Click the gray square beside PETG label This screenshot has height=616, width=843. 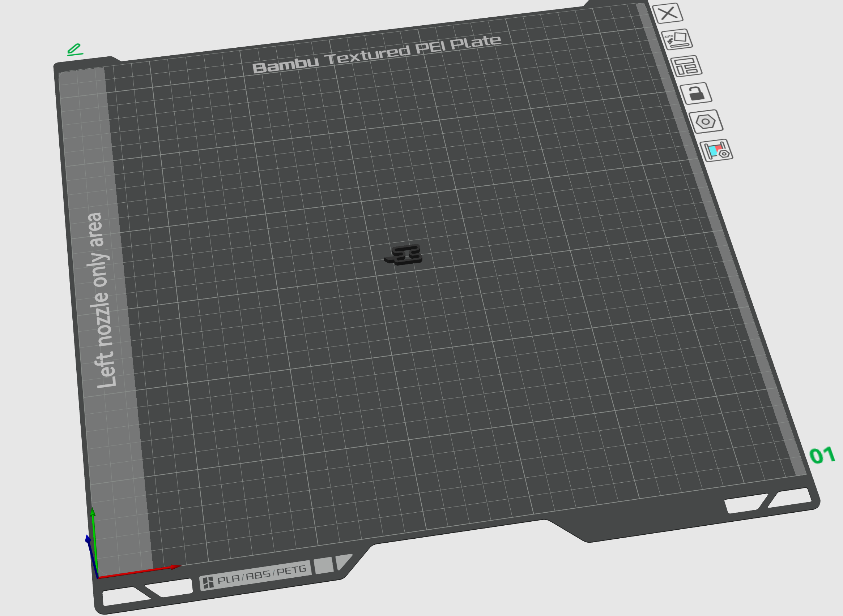pyautogui.click(x=324, y=565)
